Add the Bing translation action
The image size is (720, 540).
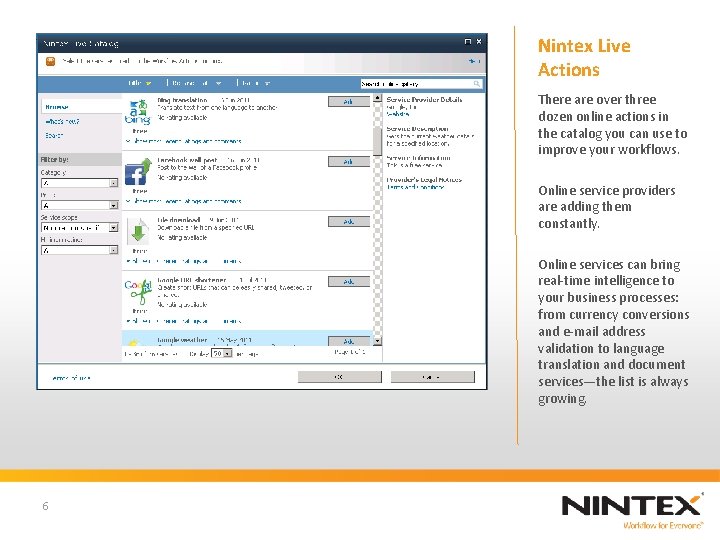click(x=349, y=101)
